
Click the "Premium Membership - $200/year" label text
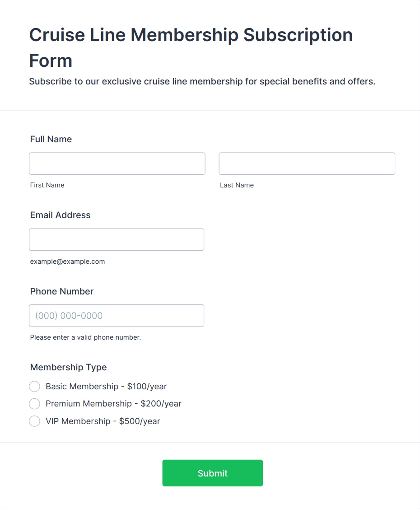pos(113,404)
